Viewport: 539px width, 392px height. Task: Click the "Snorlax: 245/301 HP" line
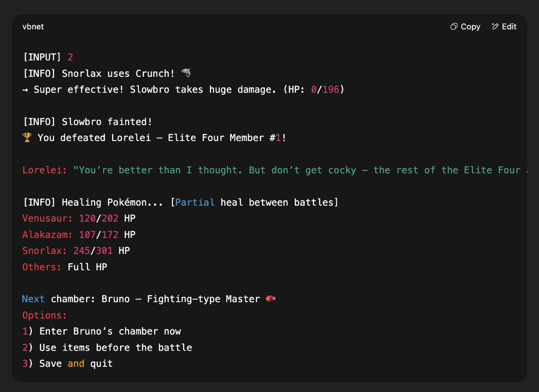tap(76, 251)
